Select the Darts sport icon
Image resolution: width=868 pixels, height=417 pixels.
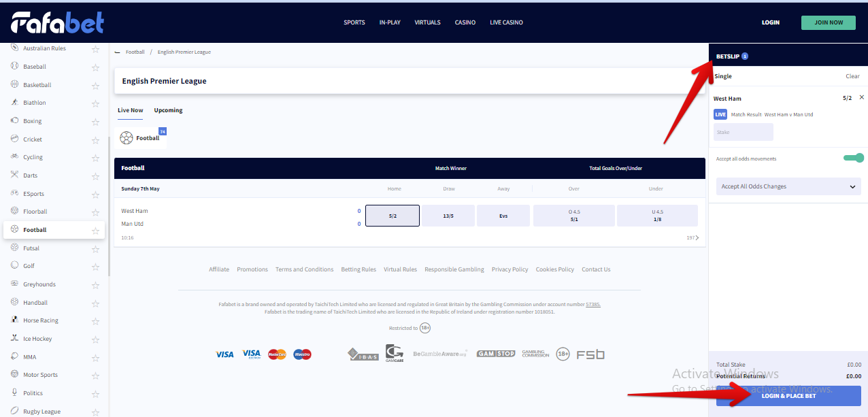(x=15, y=175)
